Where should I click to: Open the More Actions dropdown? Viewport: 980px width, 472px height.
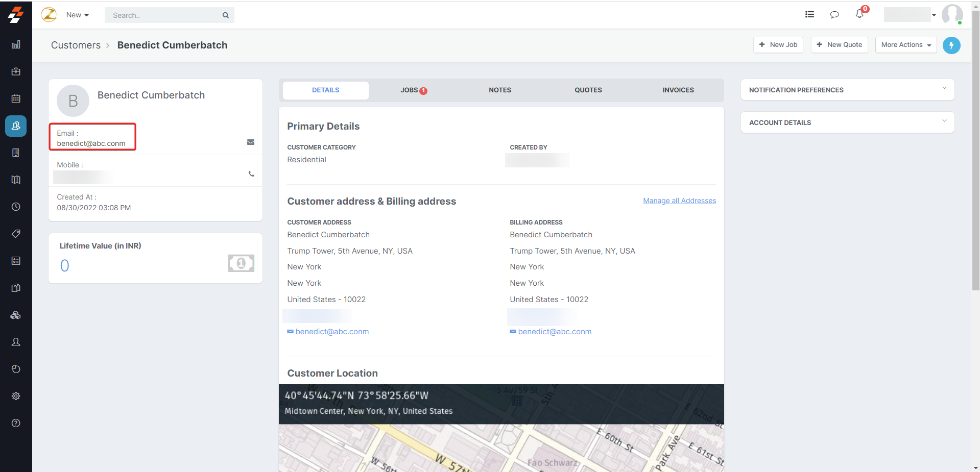tap(905, 45)
